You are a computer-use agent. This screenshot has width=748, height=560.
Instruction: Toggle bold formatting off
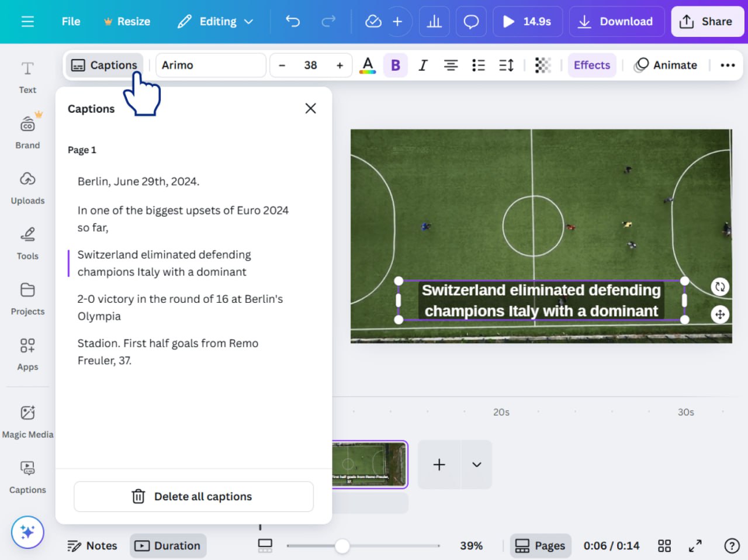click(x=395, y=65)
